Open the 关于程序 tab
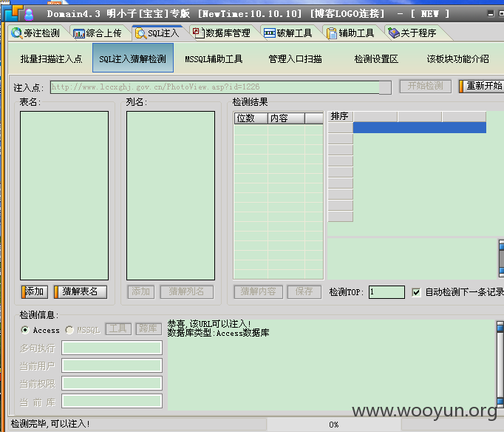 (x=412, y=33)
